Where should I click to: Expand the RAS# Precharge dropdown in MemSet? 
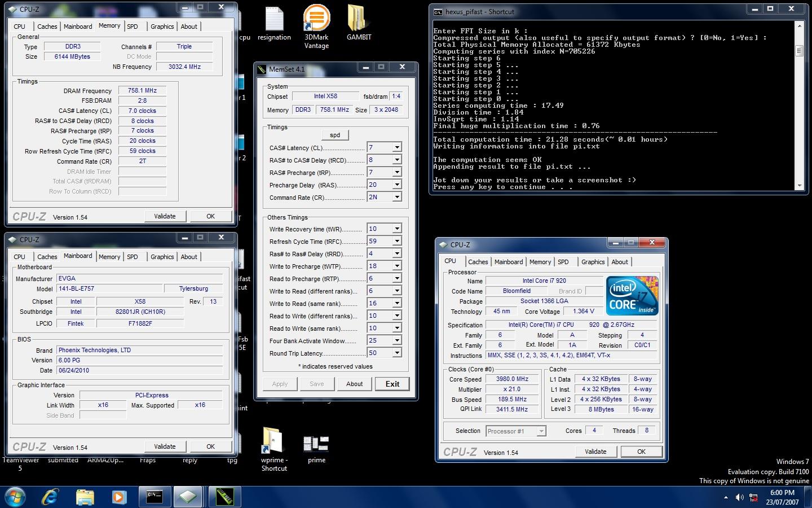click(x=396, y=172)
